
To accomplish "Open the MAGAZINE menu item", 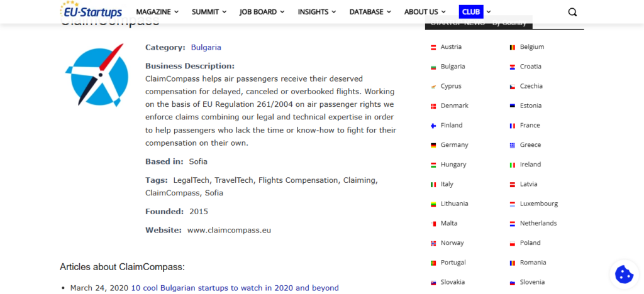I will (x=153, y=12).
